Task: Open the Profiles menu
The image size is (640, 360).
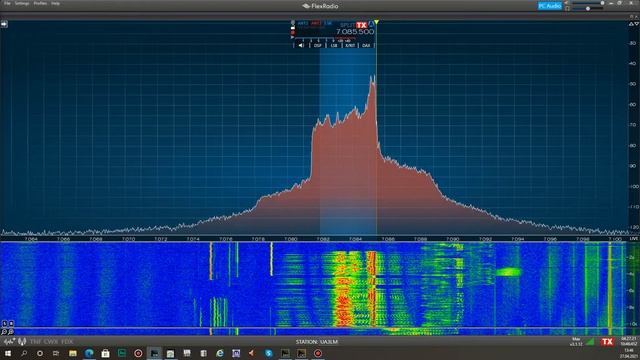Action: [40, 3]
